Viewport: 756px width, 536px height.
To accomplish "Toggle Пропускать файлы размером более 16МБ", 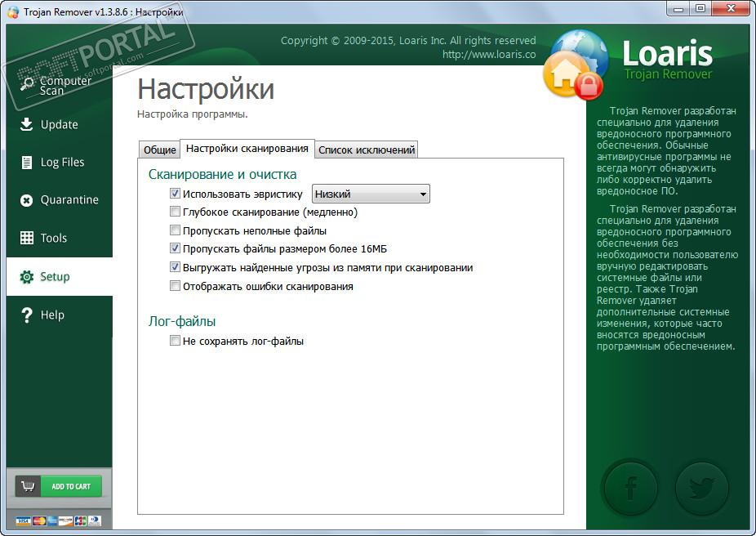I will pos(175,248).
